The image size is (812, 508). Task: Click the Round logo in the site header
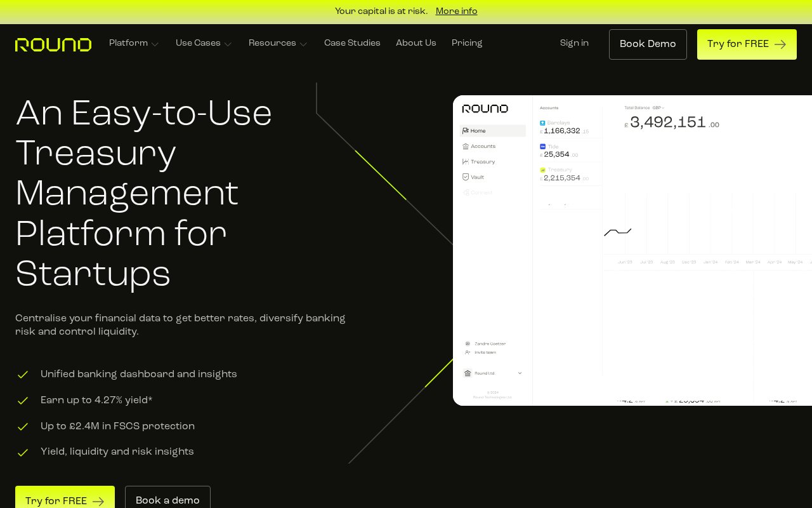tap(53, 44)
